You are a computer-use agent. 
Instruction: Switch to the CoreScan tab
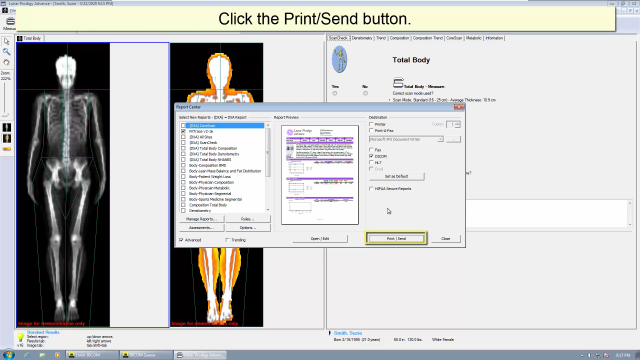(x=454, y=38)
